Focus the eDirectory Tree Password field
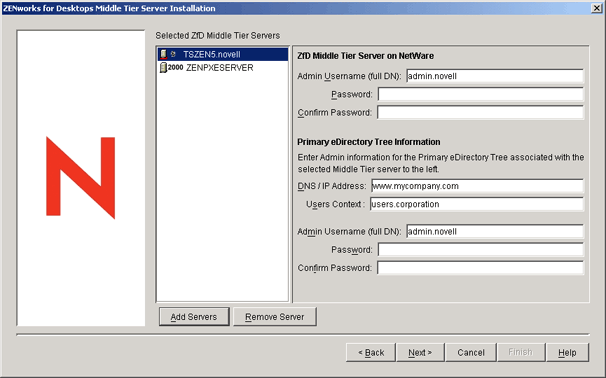The width and height of the screenshot is (606, 378). pyautogui.click(x=480, y=250)
